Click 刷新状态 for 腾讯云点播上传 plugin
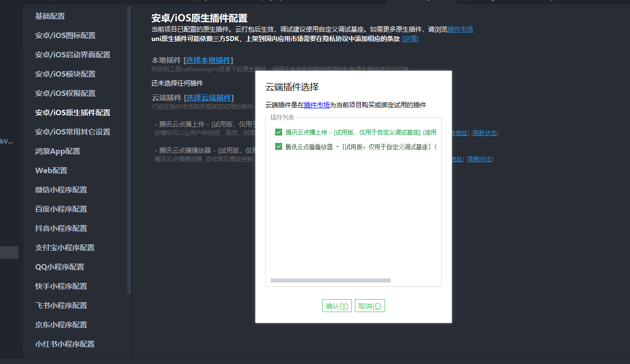Image resolution: width=630 pixels, height=364 pixels. coord(485,133)
